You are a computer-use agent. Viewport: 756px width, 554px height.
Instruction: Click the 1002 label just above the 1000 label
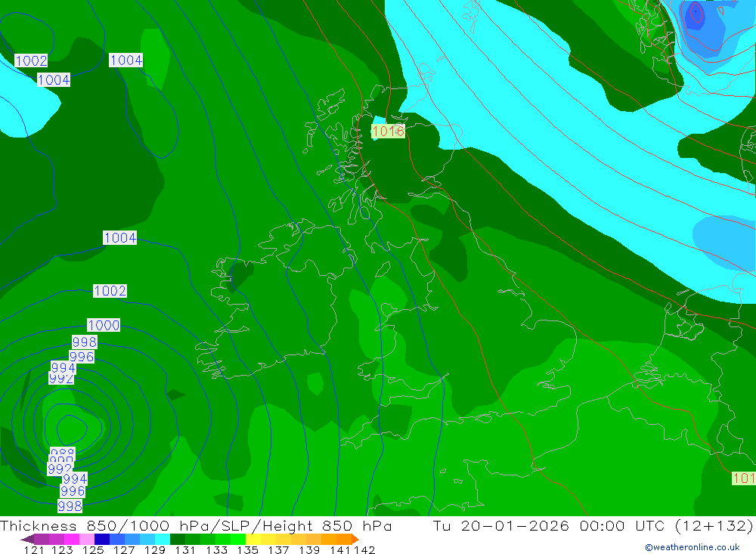pos(110,291)
